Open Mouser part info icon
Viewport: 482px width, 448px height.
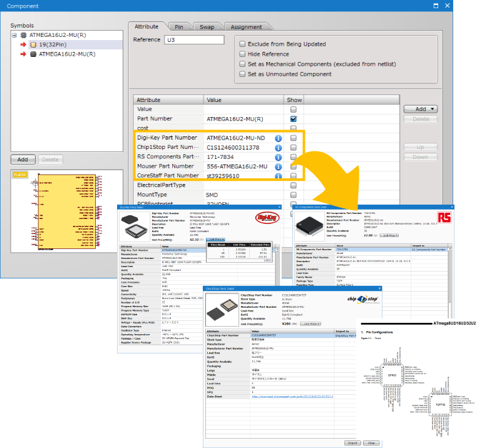click(x=278, y=167)
